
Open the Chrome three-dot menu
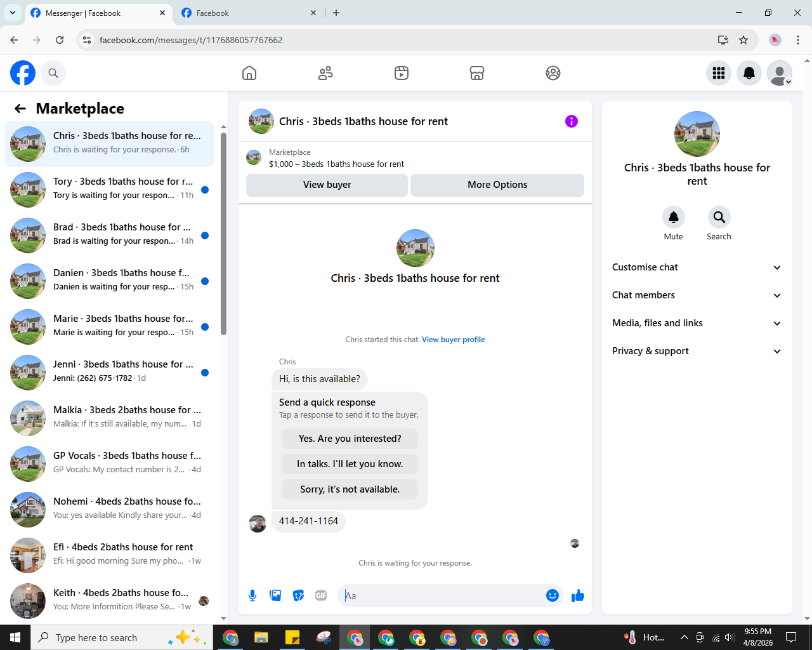(x=798, y=40)
